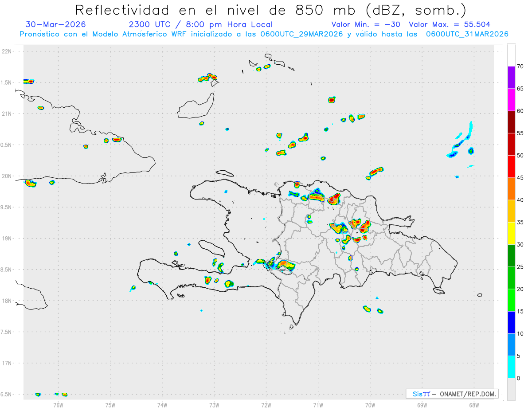This screenshot has height=411, width=532.
Task: Click the orange 40-45 dBZ color band
Action: (x=511, y=189)
